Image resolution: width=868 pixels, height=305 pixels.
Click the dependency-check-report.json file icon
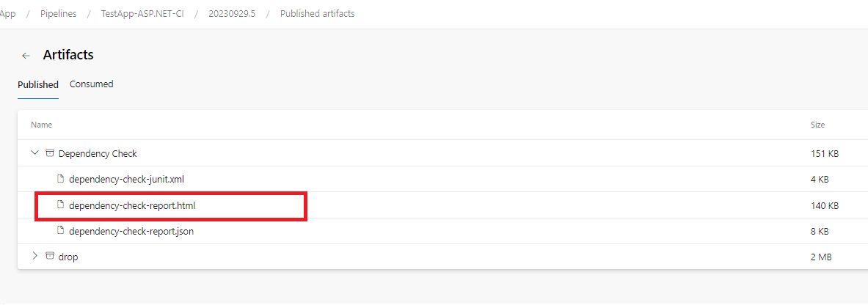click(x=61, y=231)
